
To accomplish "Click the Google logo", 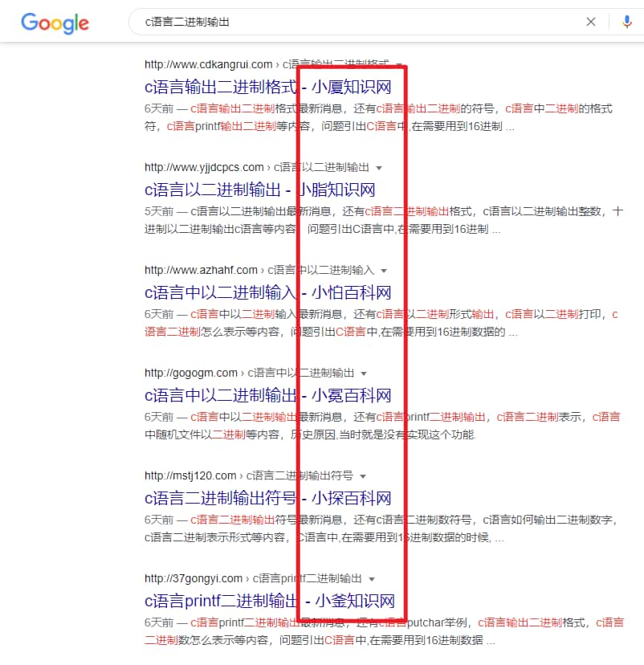I will pos(55,23).
